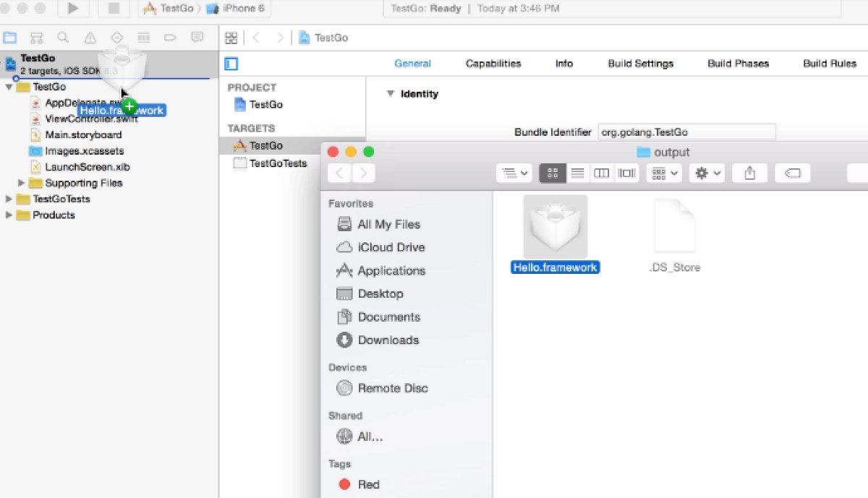Open the Symbol navigator
The height and width of the screenshot is (498, 868).
[x=37, y=38]
